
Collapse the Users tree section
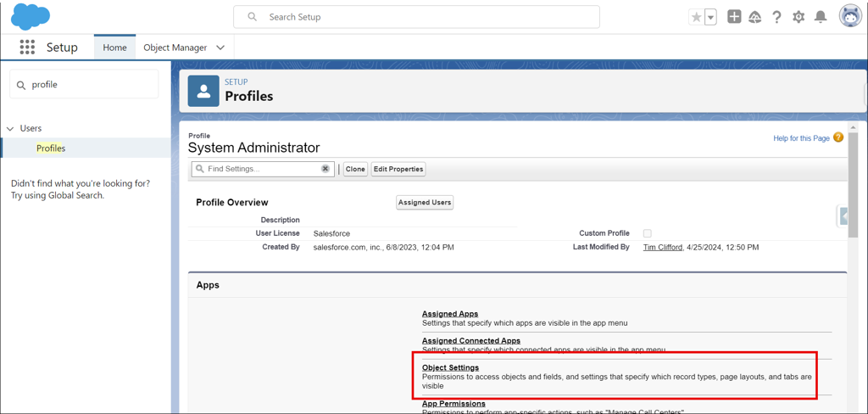[x=10, y=129]
